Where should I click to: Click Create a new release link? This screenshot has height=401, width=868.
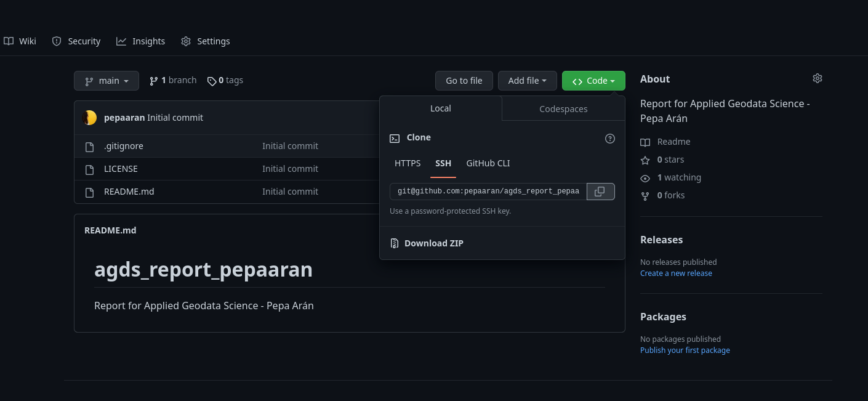pos(676,273)
